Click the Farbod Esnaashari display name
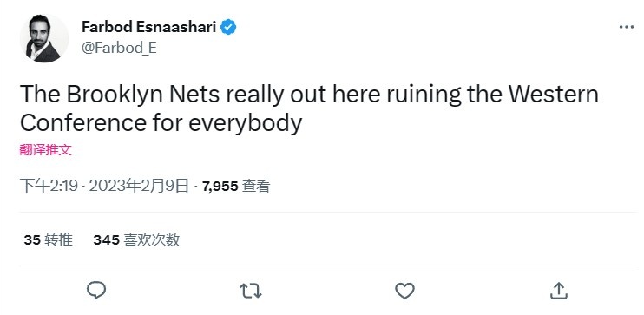 point(148,27)
